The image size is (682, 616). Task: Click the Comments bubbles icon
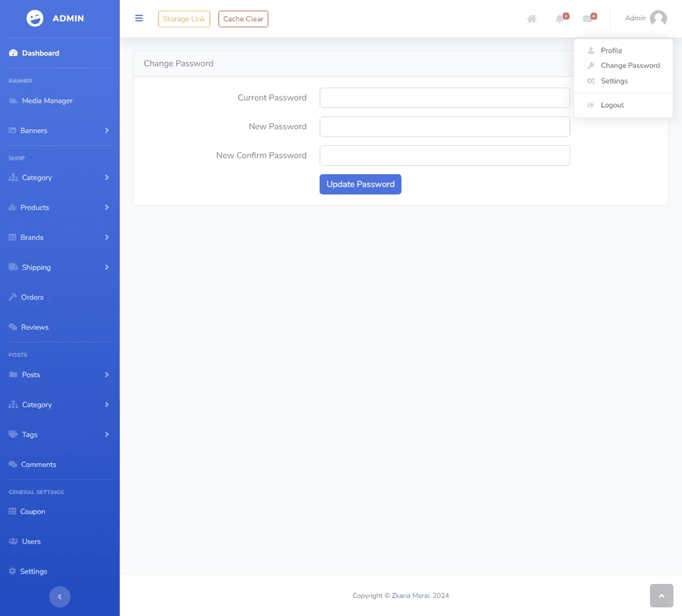coord(13,465)
